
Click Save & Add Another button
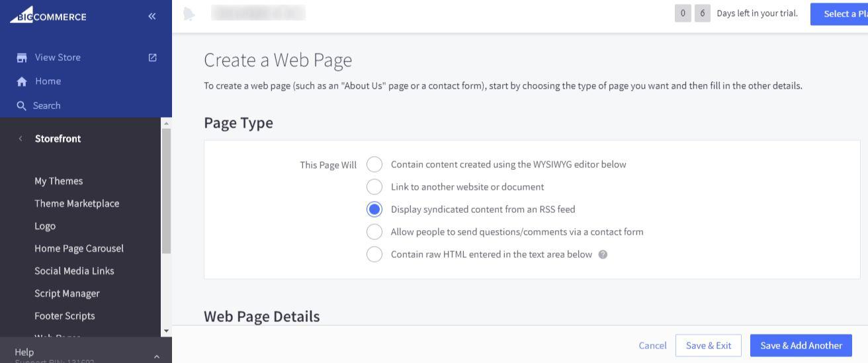[x=801, y=345]
